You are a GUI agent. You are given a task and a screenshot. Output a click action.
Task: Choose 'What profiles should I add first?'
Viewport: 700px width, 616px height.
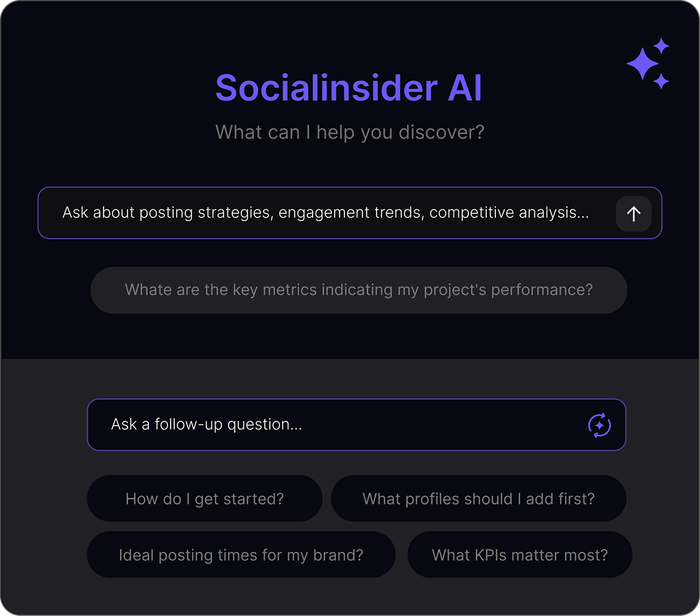pyautogui.click(x=479, y=498)
